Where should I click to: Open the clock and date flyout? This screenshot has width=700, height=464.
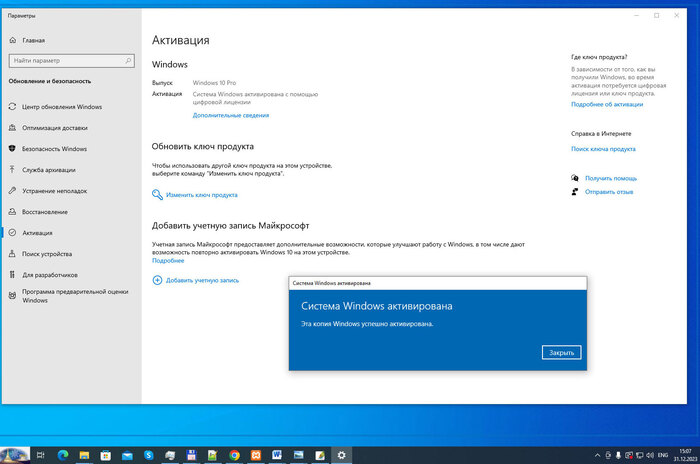click(x=685, y=455)
